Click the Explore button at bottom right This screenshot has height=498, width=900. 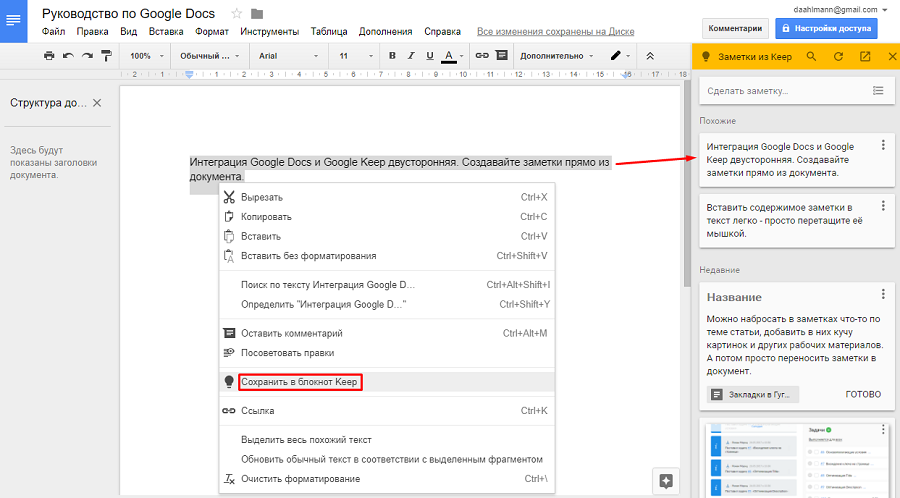(665, 480)
